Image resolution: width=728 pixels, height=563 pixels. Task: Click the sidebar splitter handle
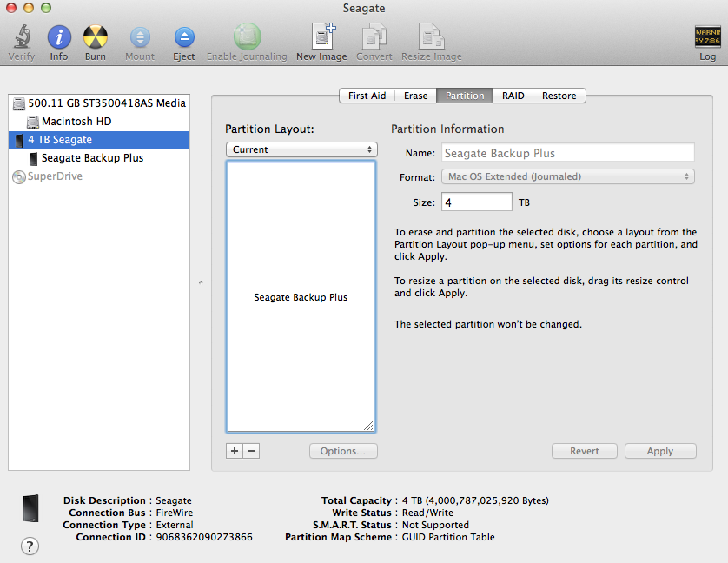coord(201,282)
